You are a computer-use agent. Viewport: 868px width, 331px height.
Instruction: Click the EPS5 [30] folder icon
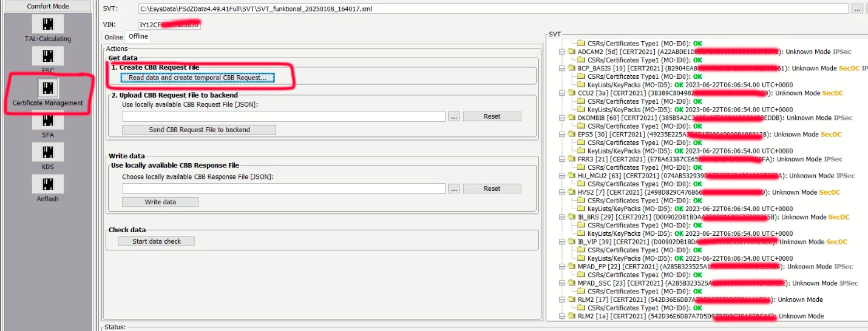pos(571,135)
